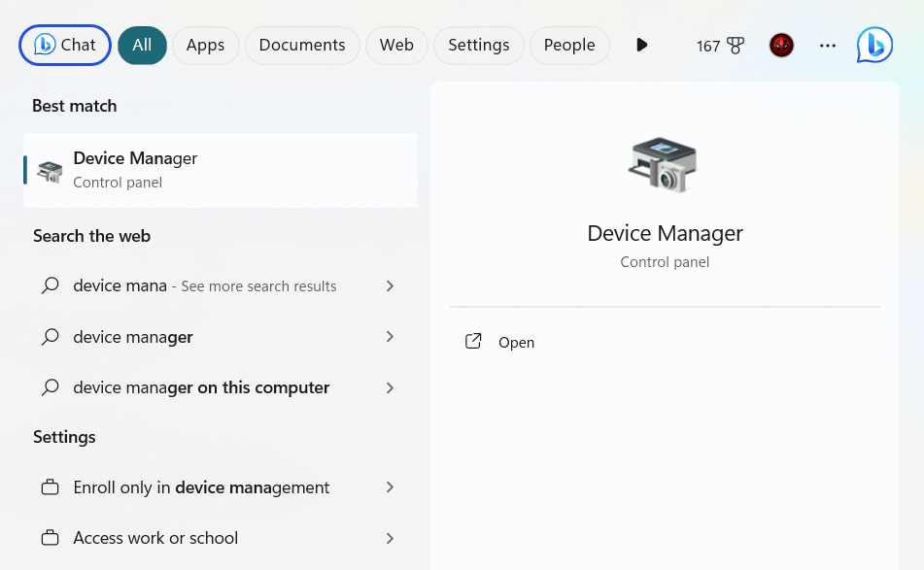Switch to the Settings tab

[478, 45]
